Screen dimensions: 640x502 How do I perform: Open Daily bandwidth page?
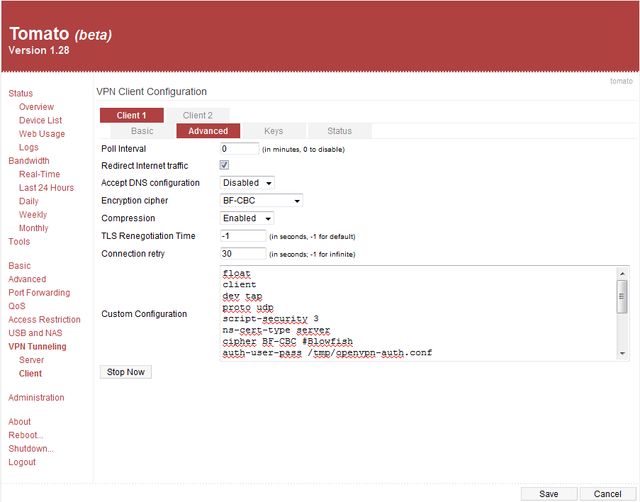coord(29,201)
